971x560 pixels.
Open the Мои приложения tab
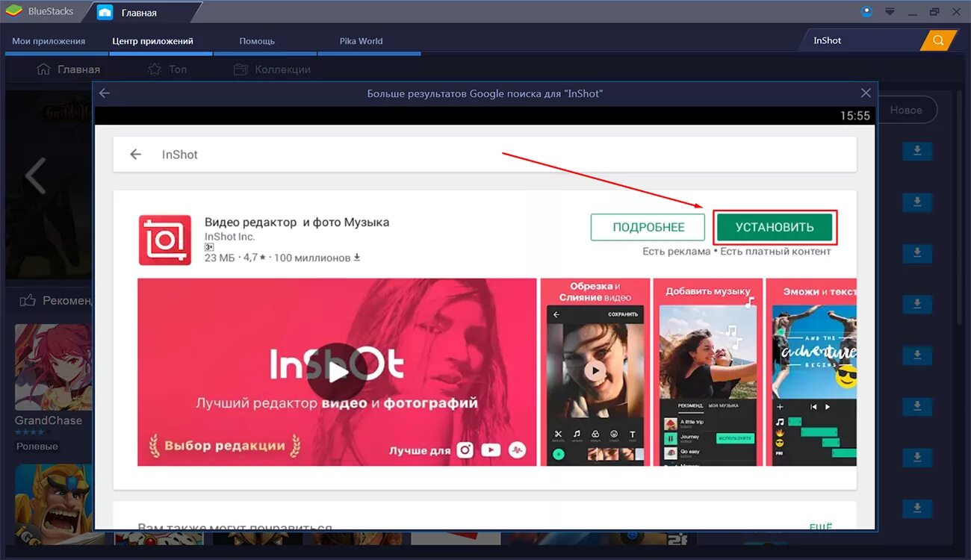tap(49, 41)
